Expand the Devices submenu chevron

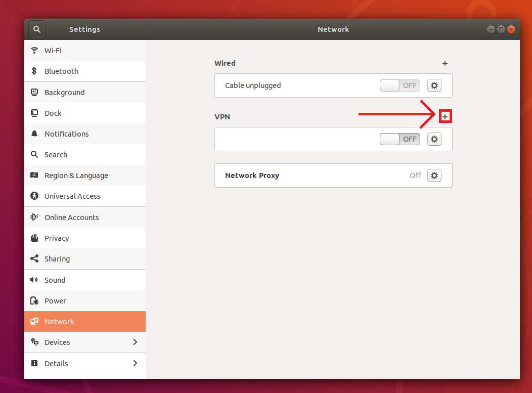pos(135,342)
